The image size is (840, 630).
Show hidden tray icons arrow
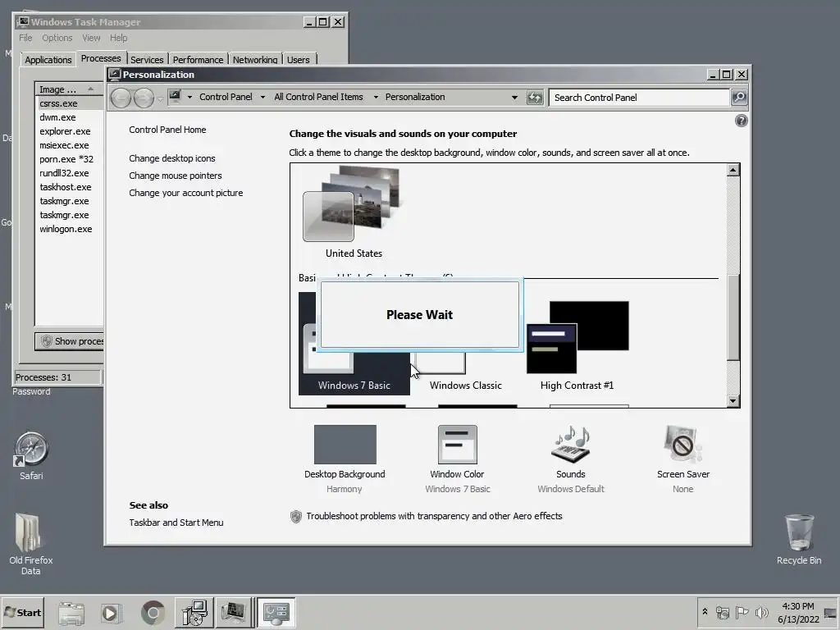coord(705,612)
